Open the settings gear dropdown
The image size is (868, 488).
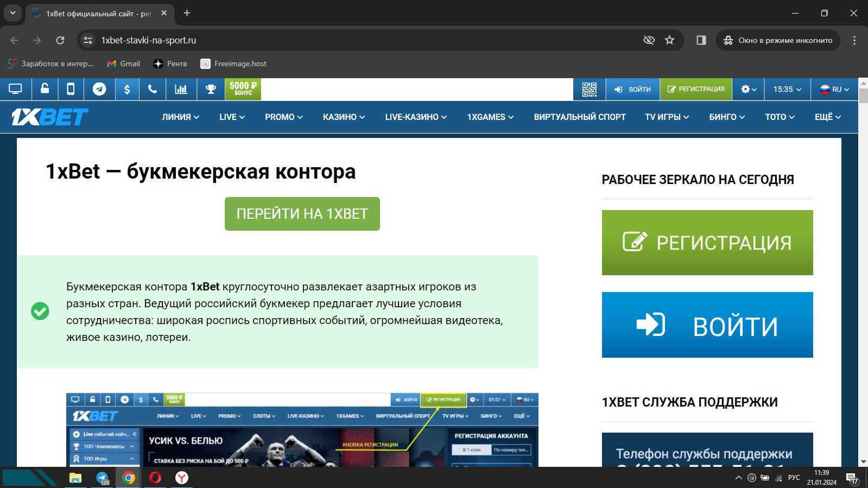pyautogui.click(x=749, y=89)
